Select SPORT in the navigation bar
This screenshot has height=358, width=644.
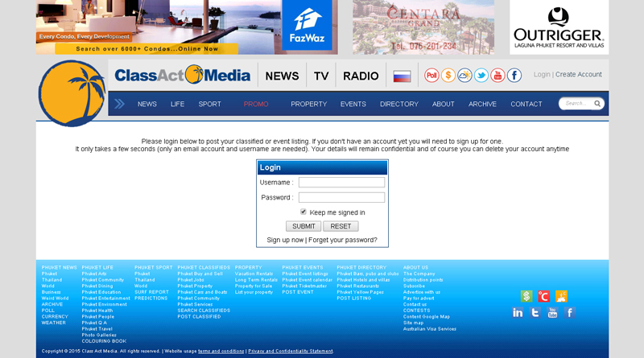209,105
